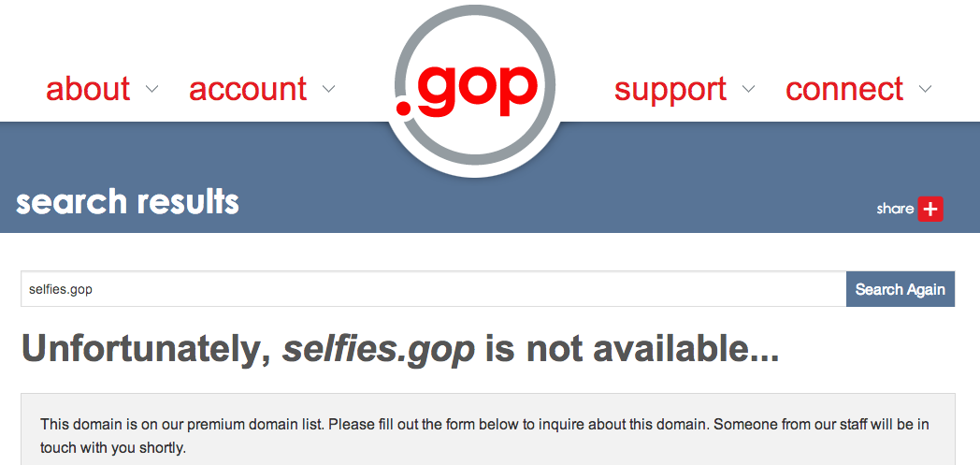
Task: Click the premium domain list notice text
Action: coord(484,436)
